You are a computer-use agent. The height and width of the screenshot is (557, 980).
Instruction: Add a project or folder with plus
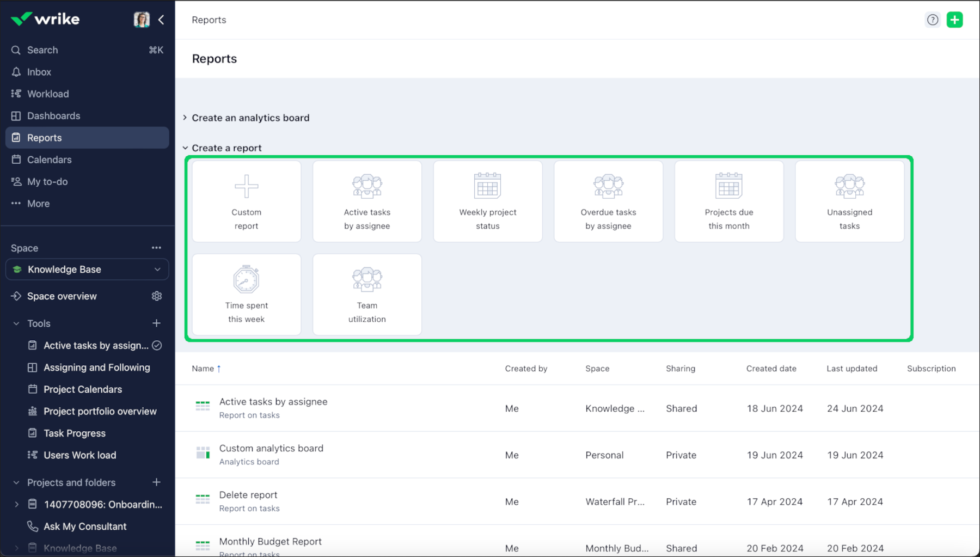(156, 482)
